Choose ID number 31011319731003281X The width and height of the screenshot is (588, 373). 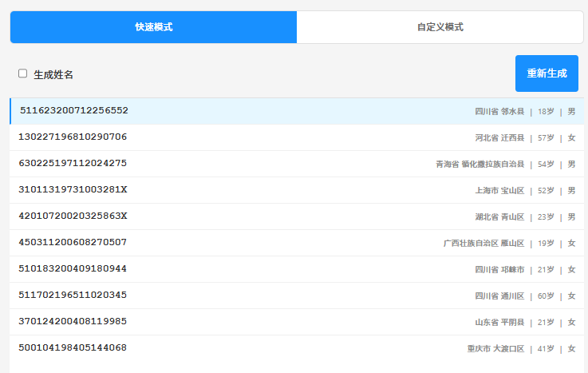(73, 190)
